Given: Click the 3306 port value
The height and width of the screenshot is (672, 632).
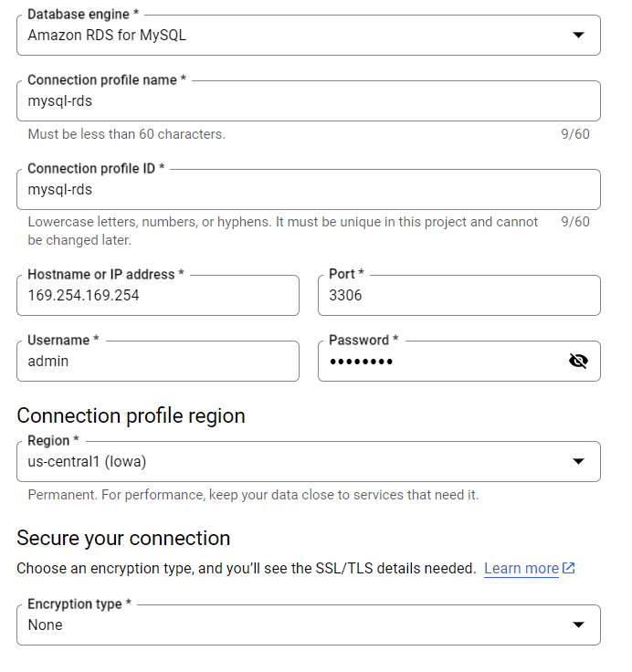Looking at the screenshot, I should pyautogui.click(x=346, y=296).
